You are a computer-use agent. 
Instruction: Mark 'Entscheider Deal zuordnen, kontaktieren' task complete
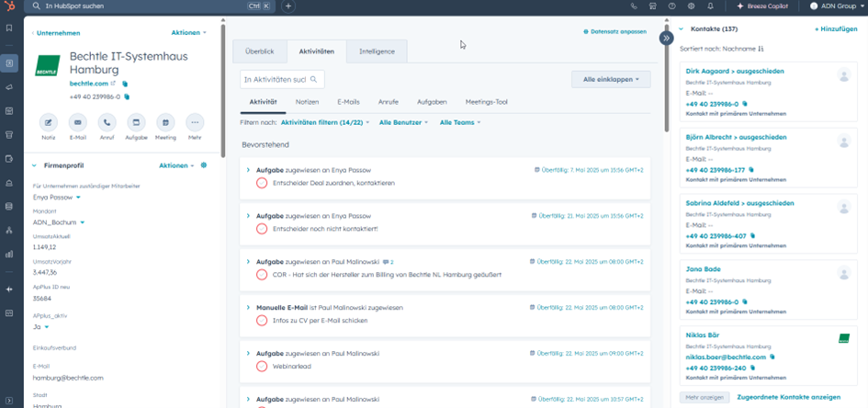262,183
